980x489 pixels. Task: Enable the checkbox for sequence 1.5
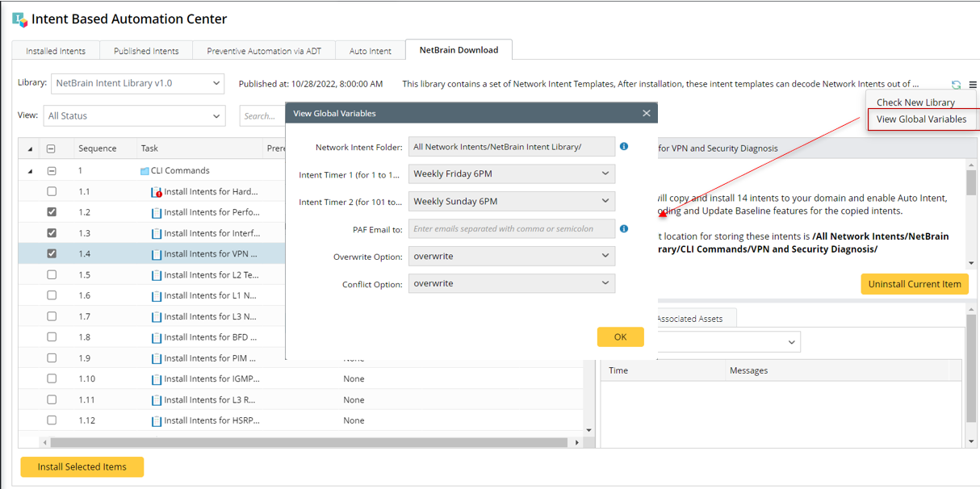click(x=52, y=275)
